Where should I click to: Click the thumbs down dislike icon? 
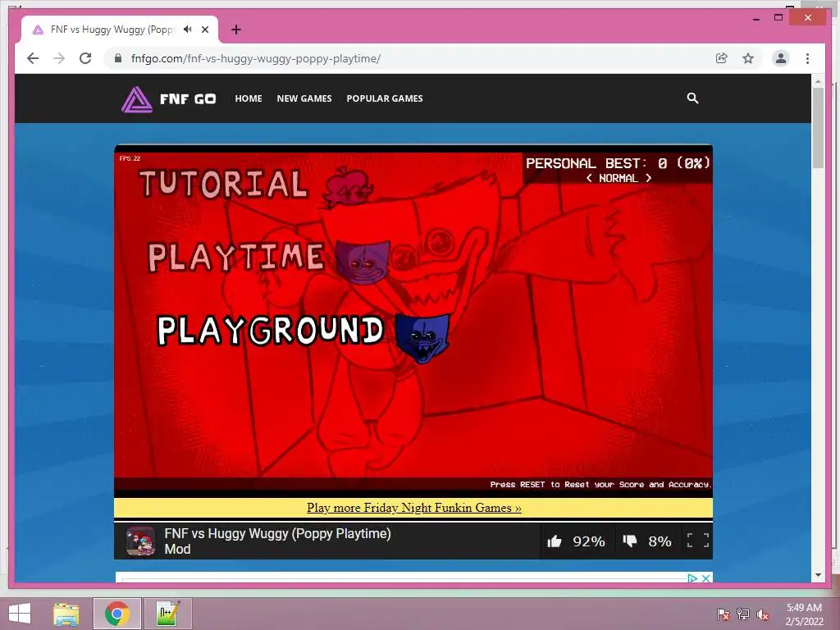(630, 541)
